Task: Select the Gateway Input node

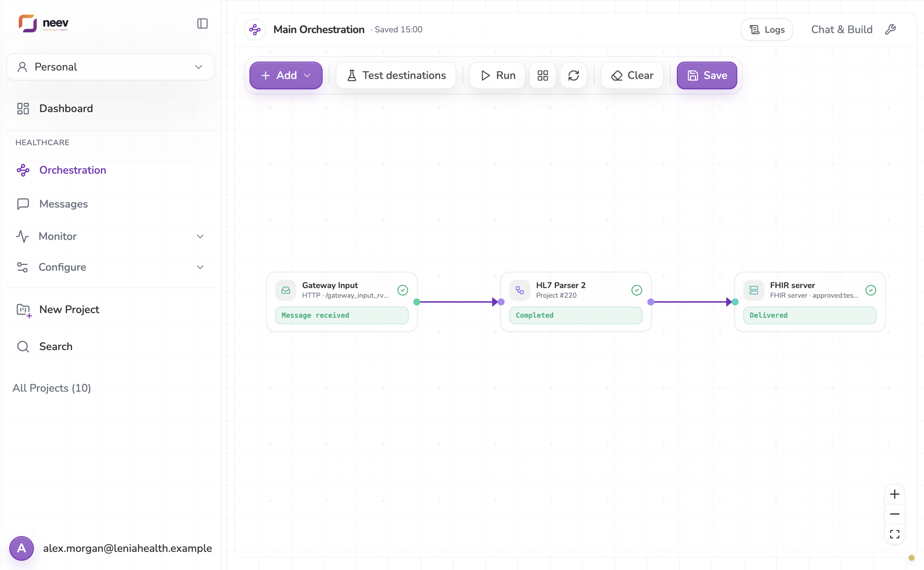Action: coord(342,302)
